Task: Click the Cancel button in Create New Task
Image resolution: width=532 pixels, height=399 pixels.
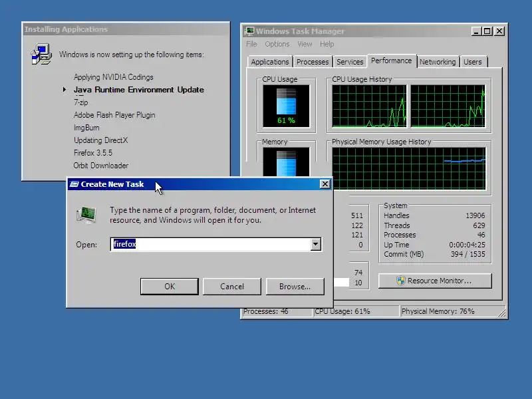Action: (x=232, y=287)
